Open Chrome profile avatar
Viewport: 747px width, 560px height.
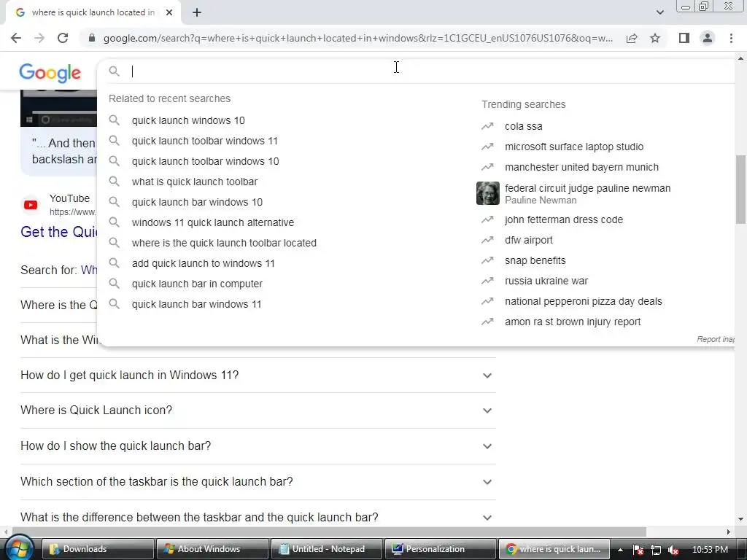[708, 38]
